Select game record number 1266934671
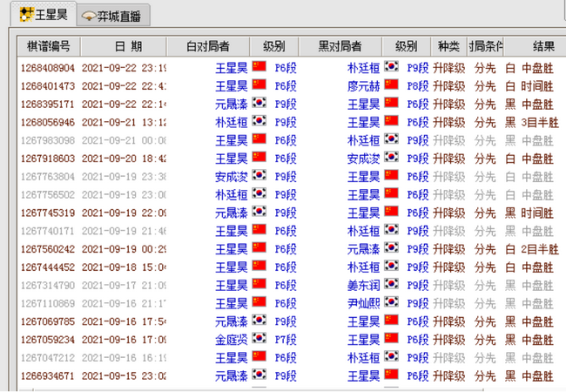566x392 pixels. (48, 376)
